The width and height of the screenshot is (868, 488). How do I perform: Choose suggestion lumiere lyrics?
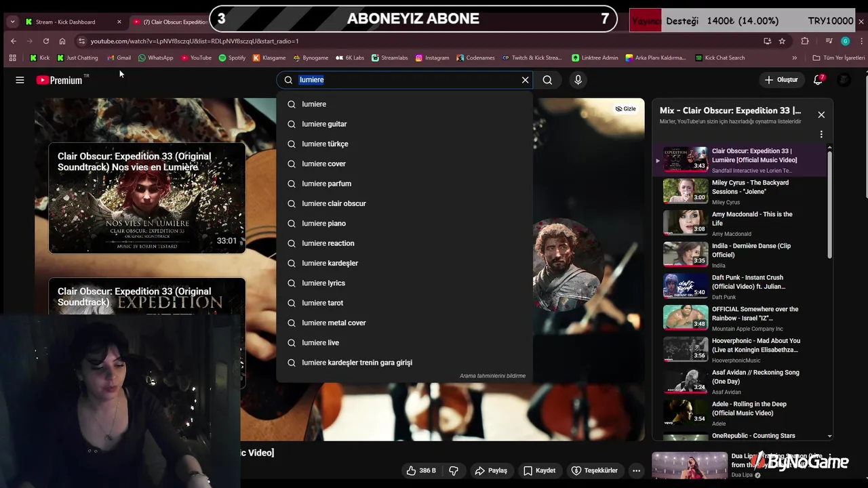pyautogui.click(x=404, y=283)
